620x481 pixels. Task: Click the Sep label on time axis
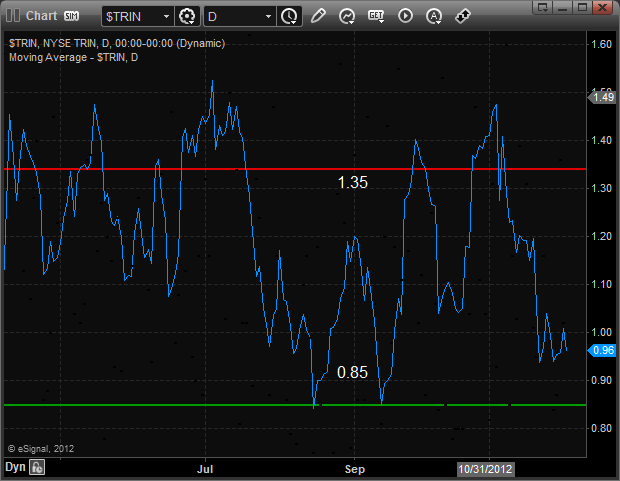355,469
